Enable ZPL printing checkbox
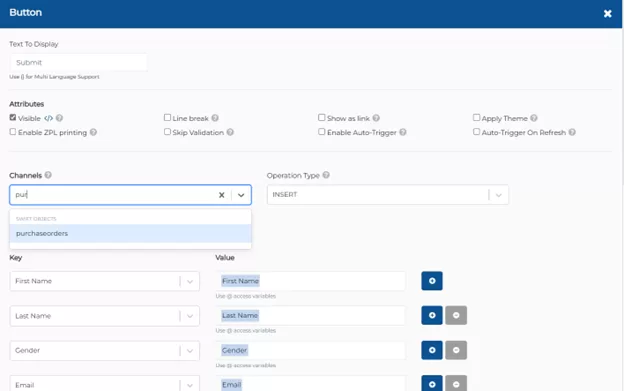 click(13, 132)
